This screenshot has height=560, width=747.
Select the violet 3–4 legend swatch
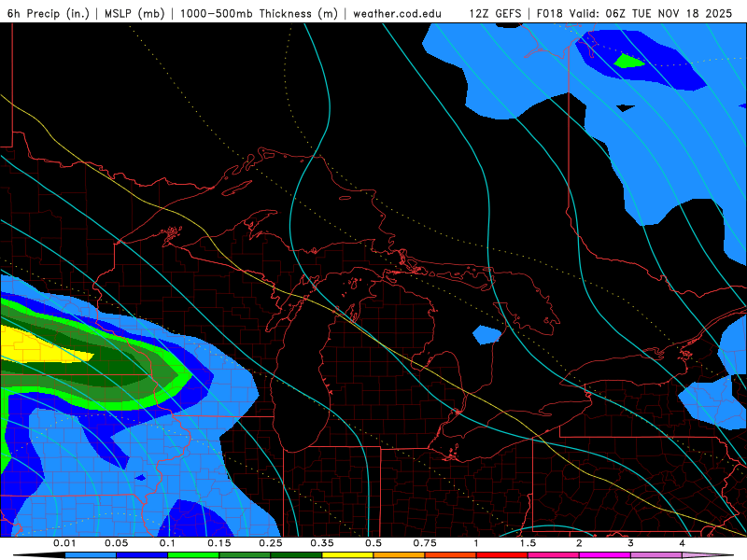tap(656, 555)
